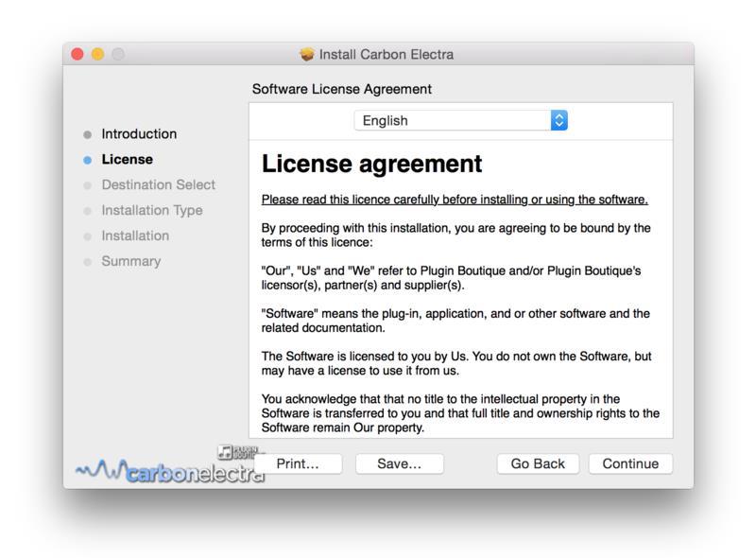Click the 'Install Carbon Electra' window title
The image size is (756, 558).
click(x=387, y=54)
